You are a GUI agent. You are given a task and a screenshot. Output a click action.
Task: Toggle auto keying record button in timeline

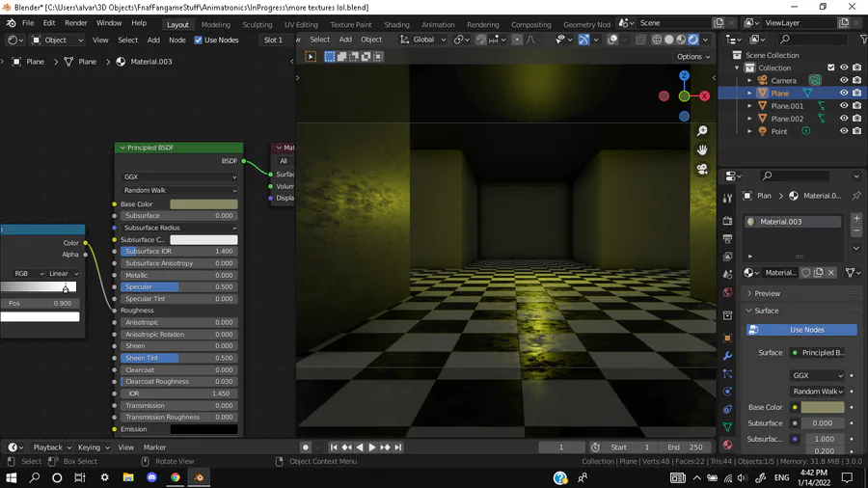306,447
